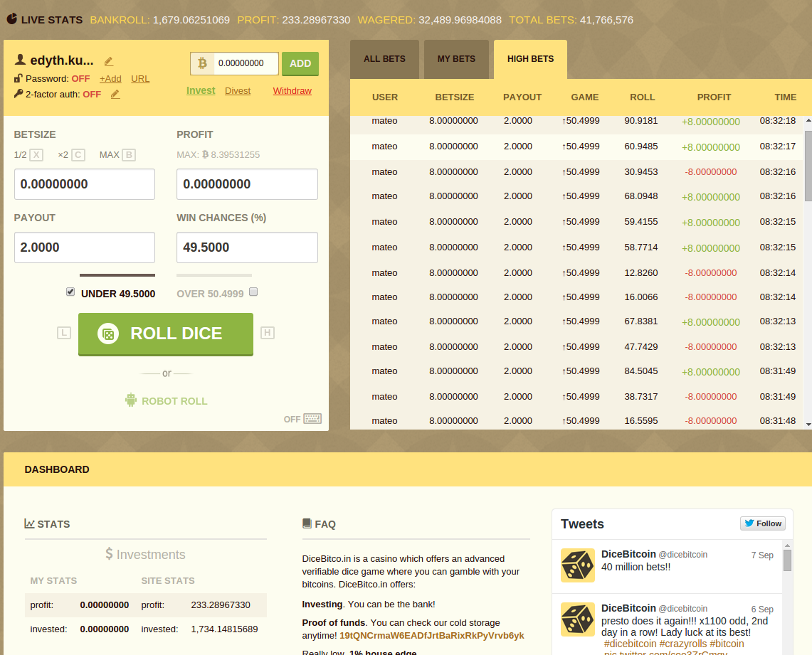Click the H high-roll shortcut key icon
The width and height of the screenshot is (812, 655).
(x=267, y=333)
